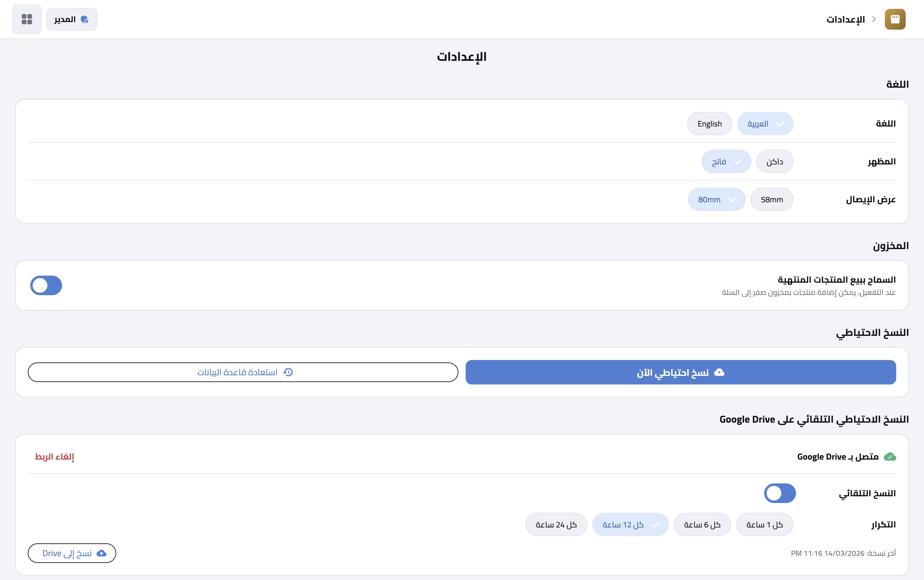Screen dimensions: 924x580
Task: Click the upload cloud icon on نسخ إلى Drive
Action: (x=101, y=553)
